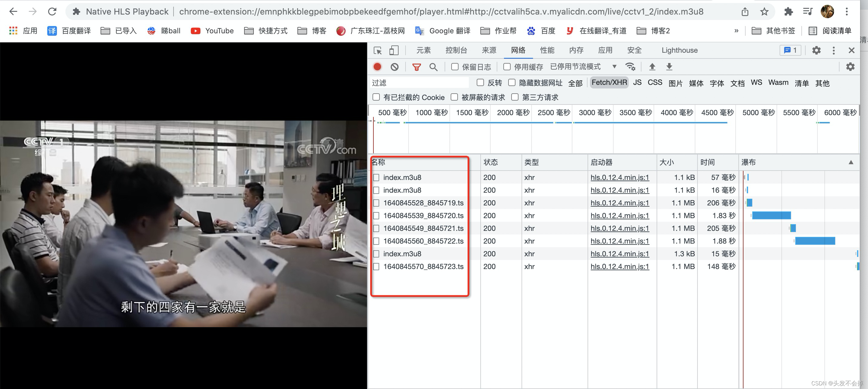
Task: Open network panel settings gear
Action: coord(850,67)
